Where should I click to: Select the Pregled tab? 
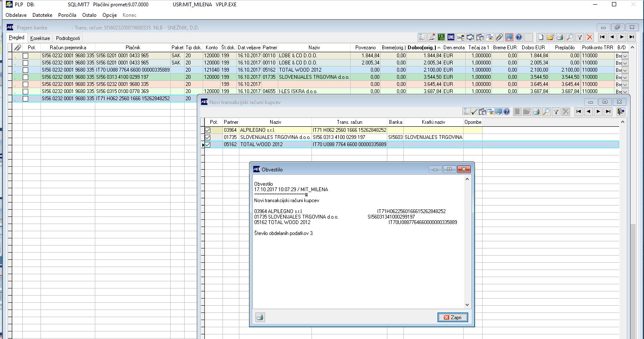point(17,37)
